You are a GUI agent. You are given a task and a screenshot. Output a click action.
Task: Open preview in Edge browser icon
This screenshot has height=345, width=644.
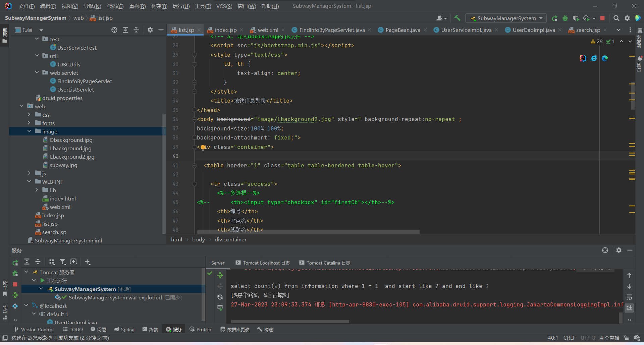click(605, 58)
